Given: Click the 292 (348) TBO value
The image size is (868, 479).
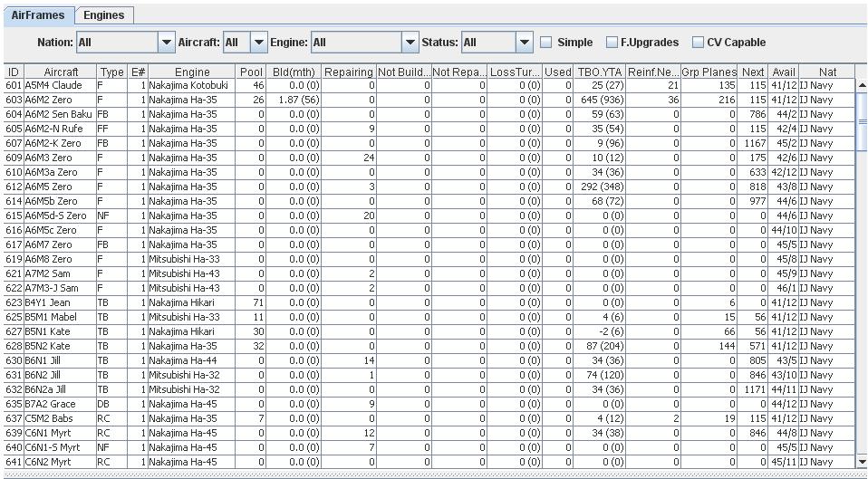Looking at the screenshot, I should coord(600,187).
